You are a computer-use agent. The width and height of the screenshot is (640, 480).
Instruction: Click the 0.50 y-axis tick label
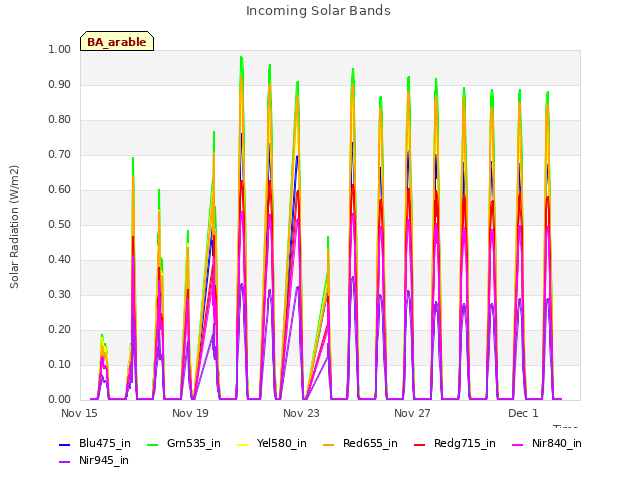(x=60, y=224)
